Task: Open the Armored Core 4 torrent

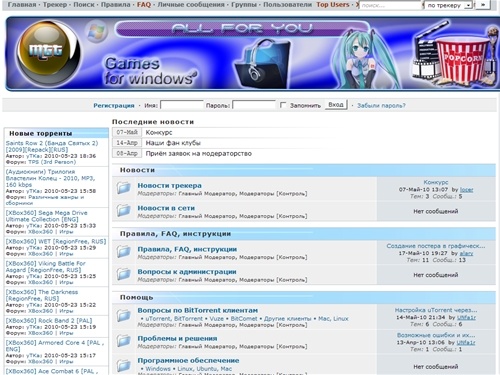Action: pos(55,346)
